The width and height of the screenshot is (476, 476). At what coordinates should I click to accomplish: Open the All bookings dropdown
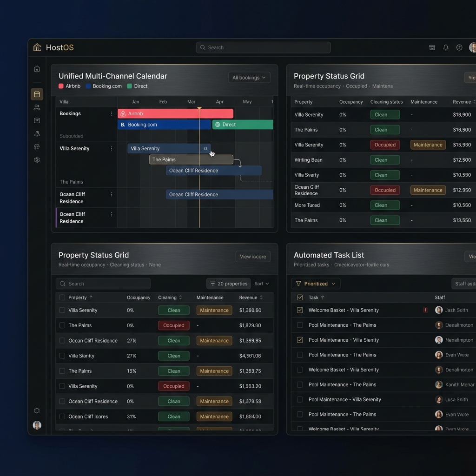pyautogui.click(x=249, y=78)
